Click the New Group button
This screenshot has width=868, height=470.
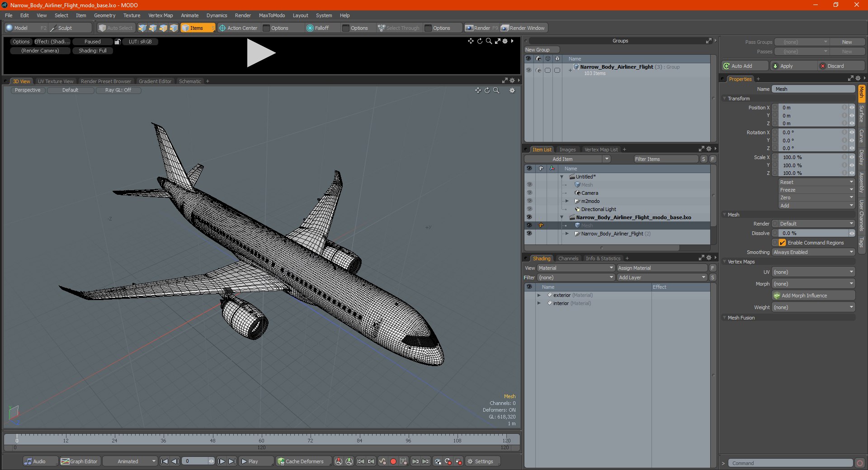[x=542, y=50]
